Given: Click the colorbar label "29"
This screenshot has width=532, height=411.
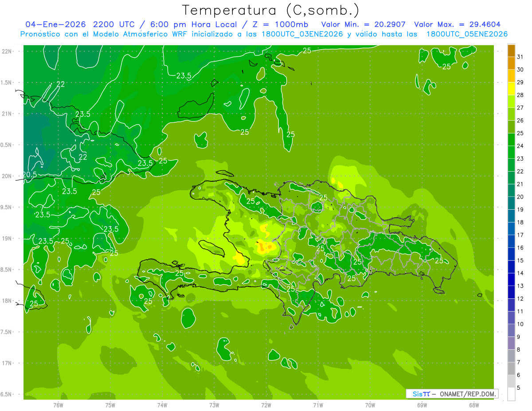Looking at the screenshot, I should pyautogui.click(x=520, y=82).
